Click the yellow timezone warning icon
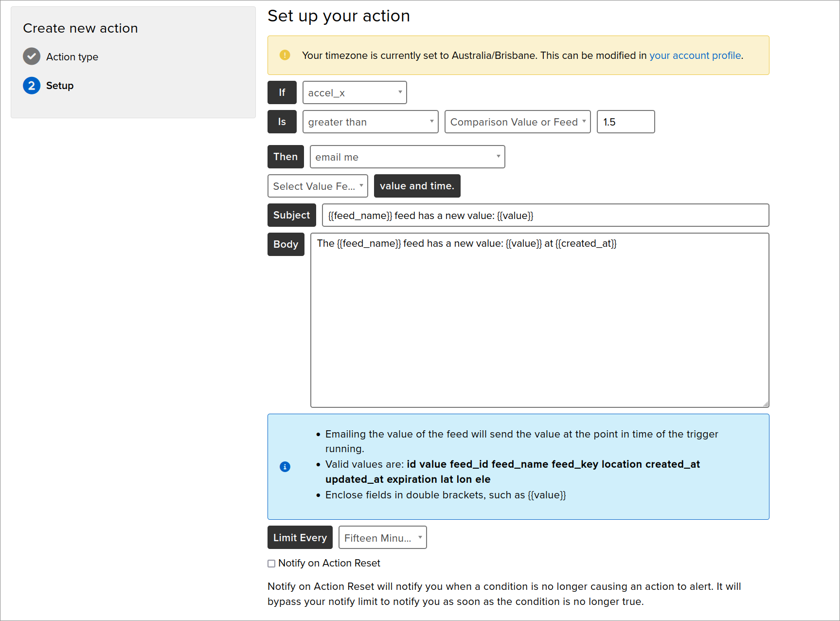Image resolution: width=840 pixels, height=621 pixels. pos(285,55)
